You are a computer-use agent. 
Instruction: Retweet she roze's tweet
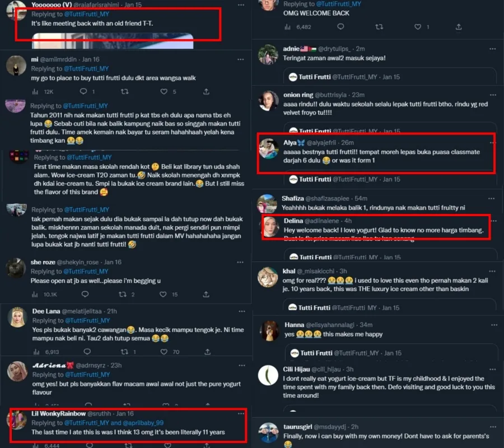123,294
